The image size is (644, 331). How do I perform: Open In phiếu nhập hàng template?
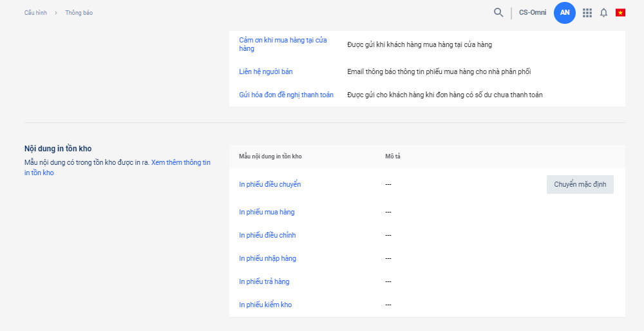[x=267, y=258]
